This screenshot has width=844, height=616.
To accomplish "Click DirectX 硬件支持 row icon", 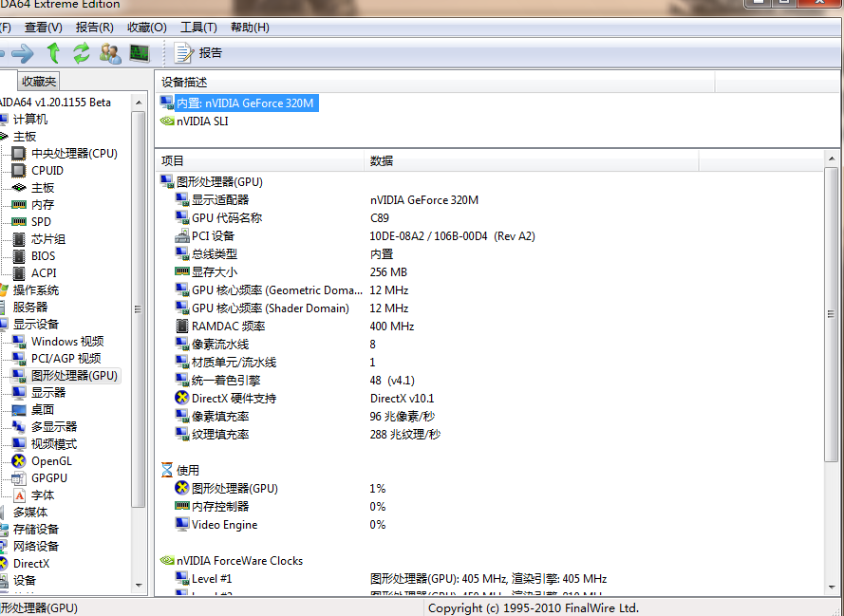I will (182, 398).
